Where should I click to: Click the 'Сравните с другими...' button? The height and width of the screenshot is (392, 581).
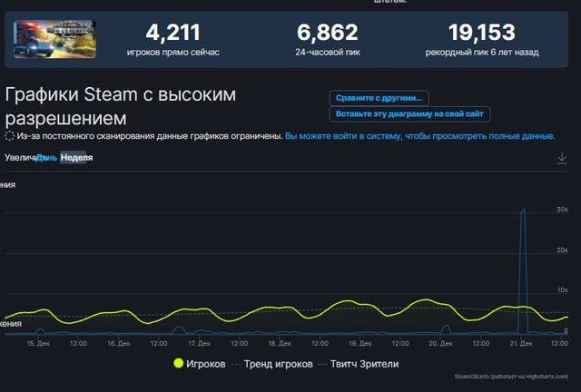coord(379,98)
